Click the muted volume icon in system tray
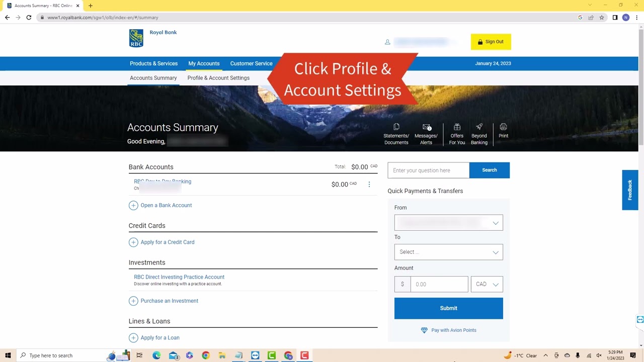 [599, 355]
